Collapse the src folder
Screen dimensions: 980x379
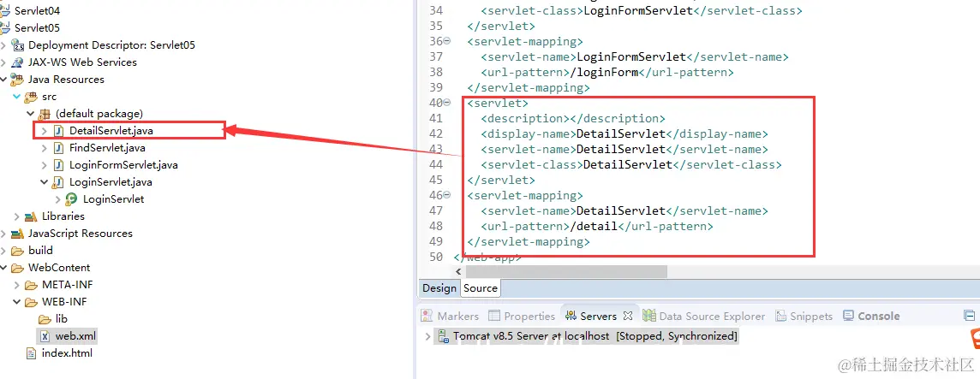(x=17, y=97)
